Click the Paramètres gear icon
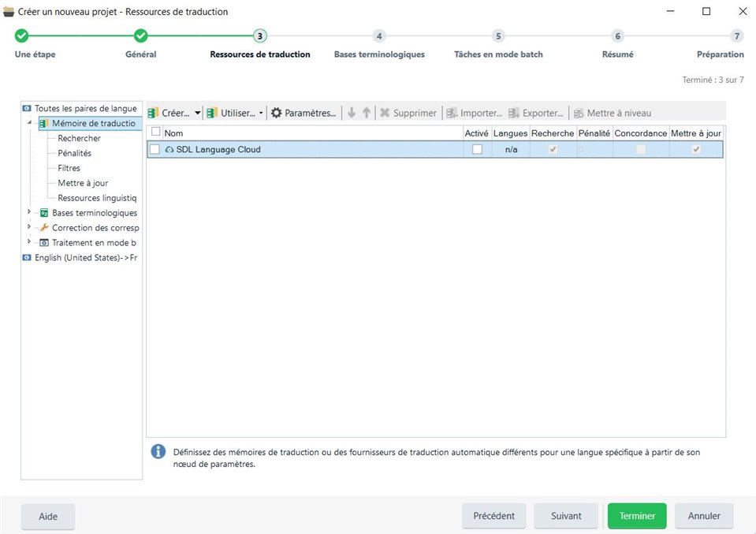This screenshot has width=756, height=534. pyautogui.click(x=277, y=113)
